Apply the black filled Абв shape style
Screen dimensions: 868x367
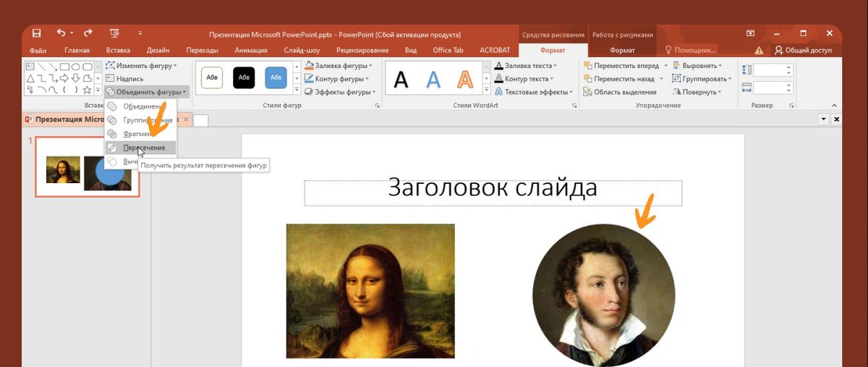(244, 77)
